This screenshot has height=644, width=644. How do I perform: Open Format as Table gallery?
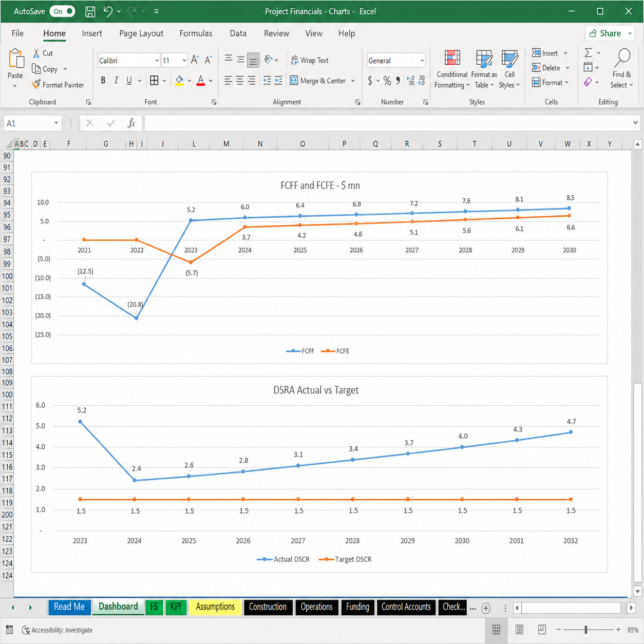point(484,70)
